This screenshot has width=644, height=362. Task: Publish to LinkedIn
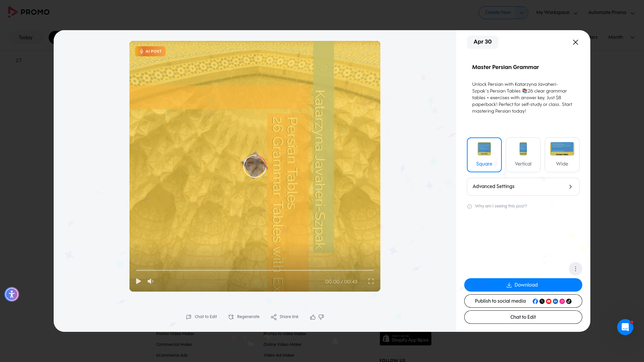555,301
